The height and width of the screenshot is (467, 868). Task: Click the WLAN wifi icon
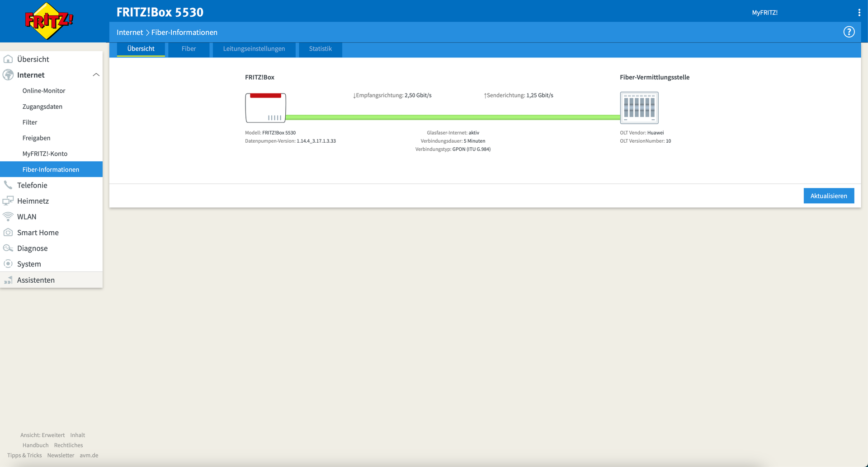click(x=8, y=217)
